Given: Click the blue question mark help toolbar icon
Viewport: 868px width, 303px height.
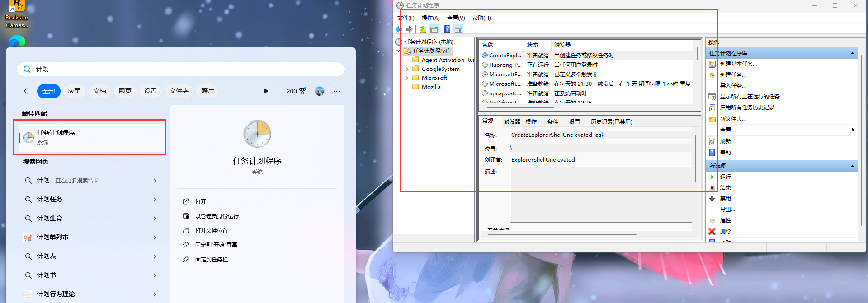Looking at the screenshot, I should tap(447, 29).
